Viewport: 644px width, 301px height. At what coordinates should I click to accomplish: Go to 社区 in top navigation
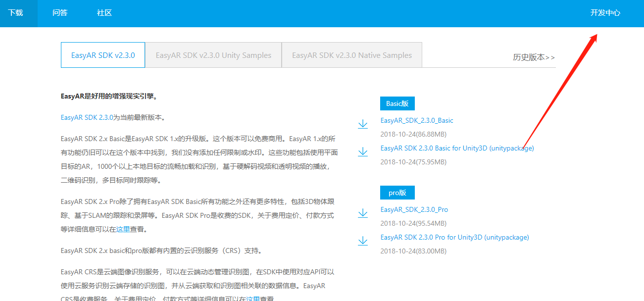(104, 13)
